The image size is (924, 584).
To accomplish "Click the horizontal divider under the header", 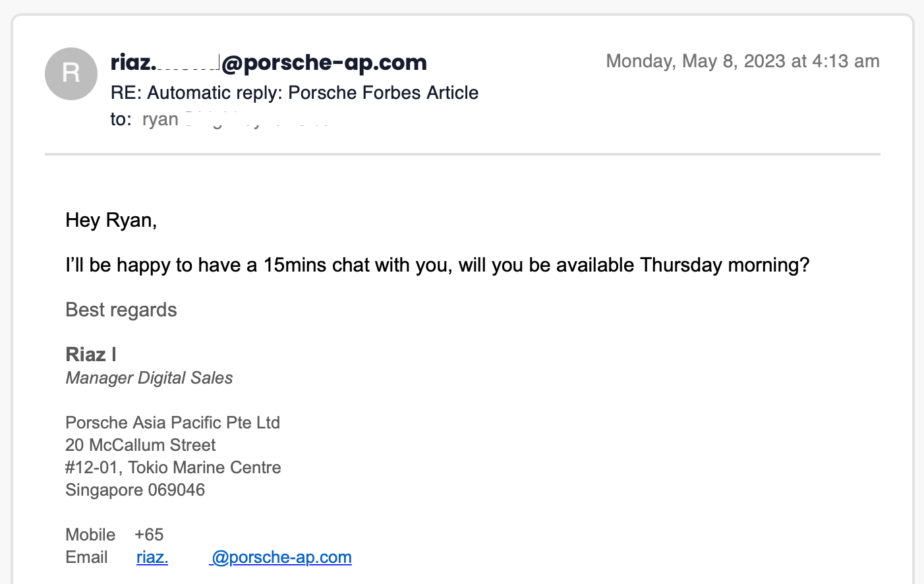I will click(463, 154).
